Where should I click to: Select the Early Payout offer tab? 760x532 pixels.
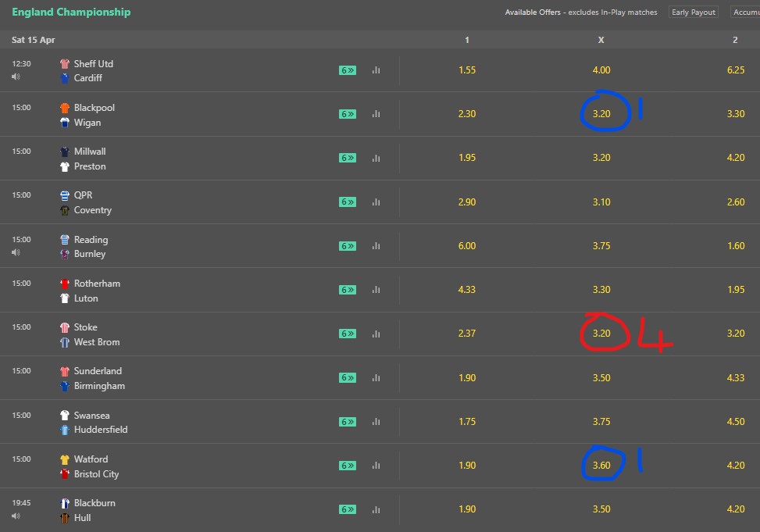coord(694,12)
